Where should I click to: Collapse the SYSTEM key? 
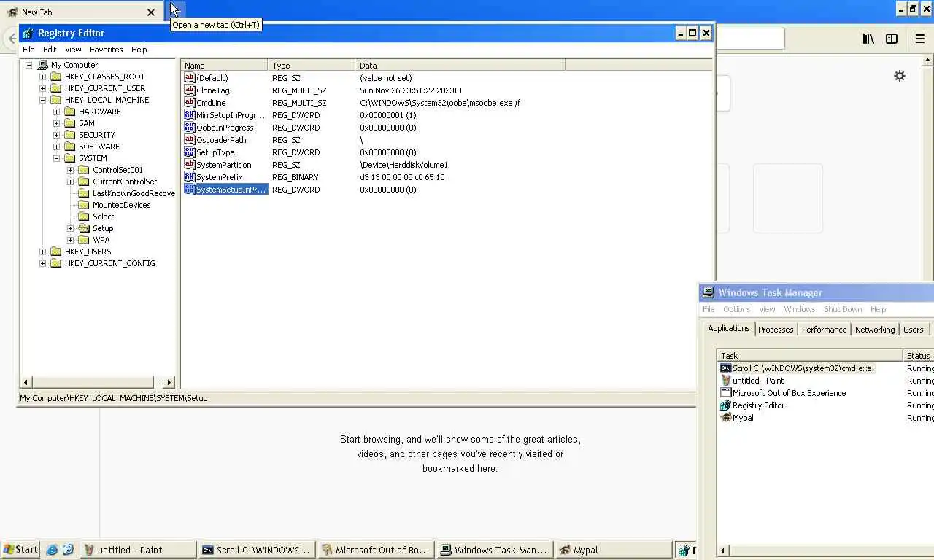point(56,158)
